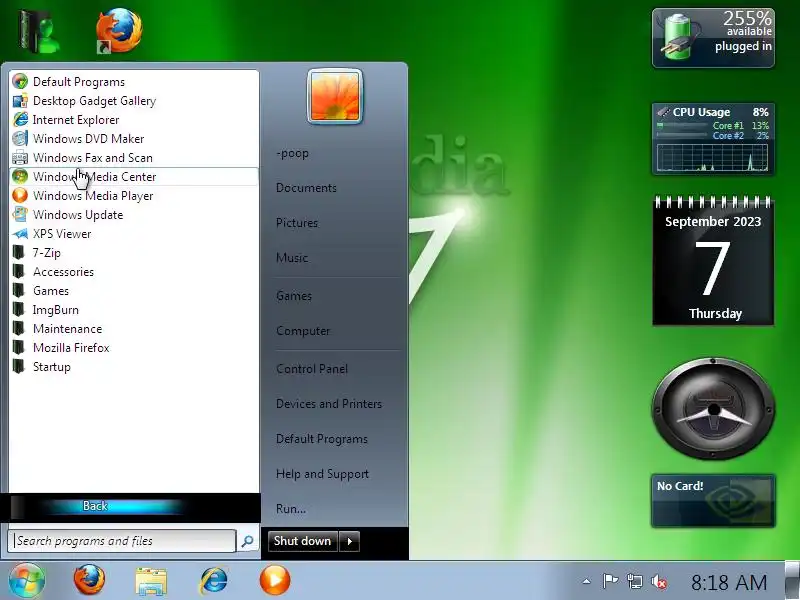
Task: Expand the 7-Zip folder
Action: (x=134, y=253)
